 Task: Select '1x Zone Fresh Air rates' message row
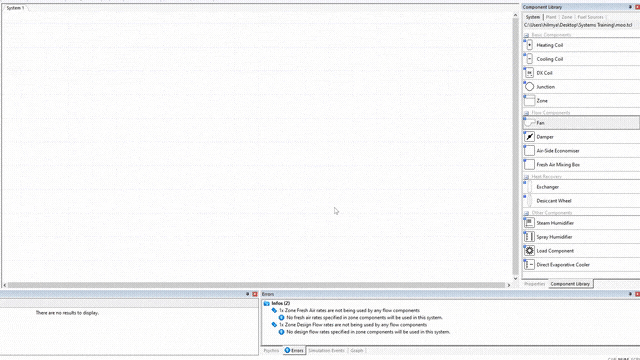[349, 310]
